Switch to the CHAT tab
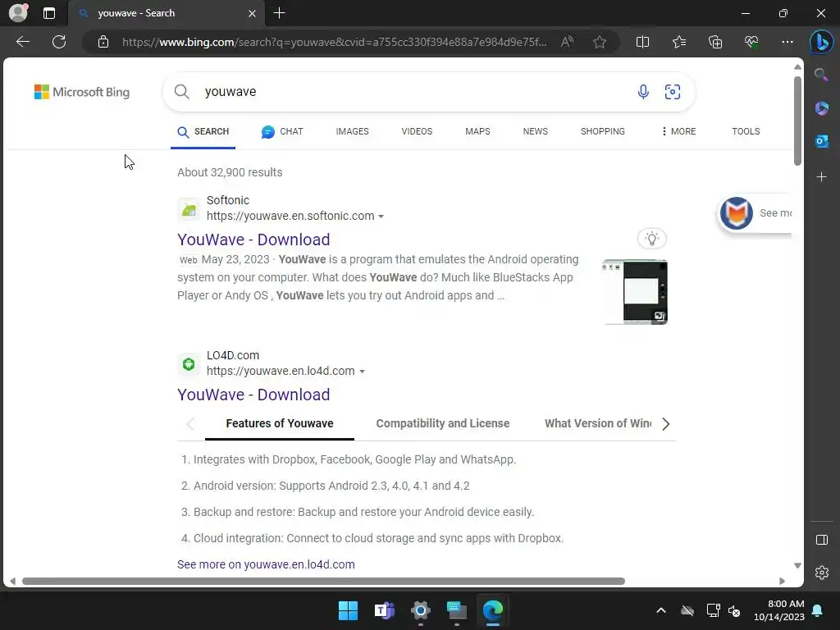This screenshot has width=840, height=630. tap(282, 132)
